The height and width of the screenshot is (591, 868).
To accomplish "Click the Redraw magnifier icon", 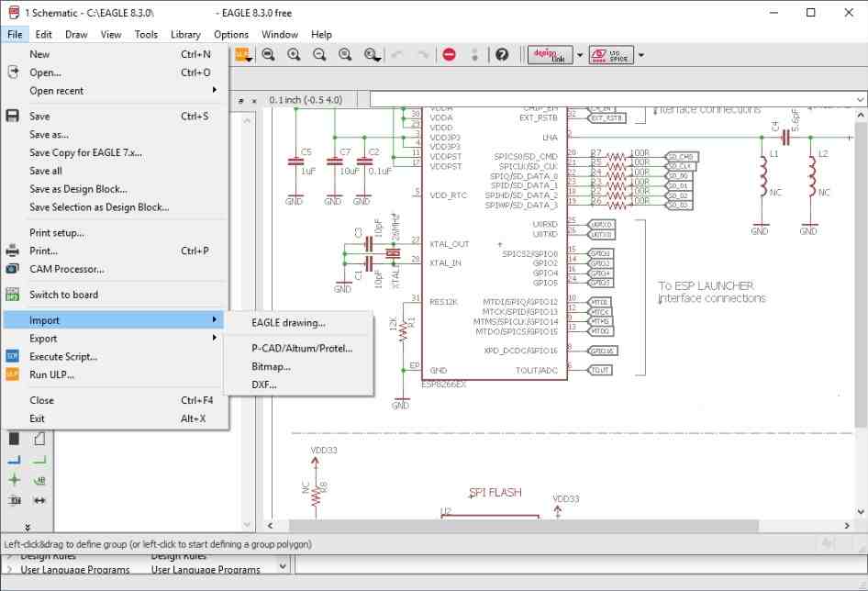I will [x=345, y=54].
